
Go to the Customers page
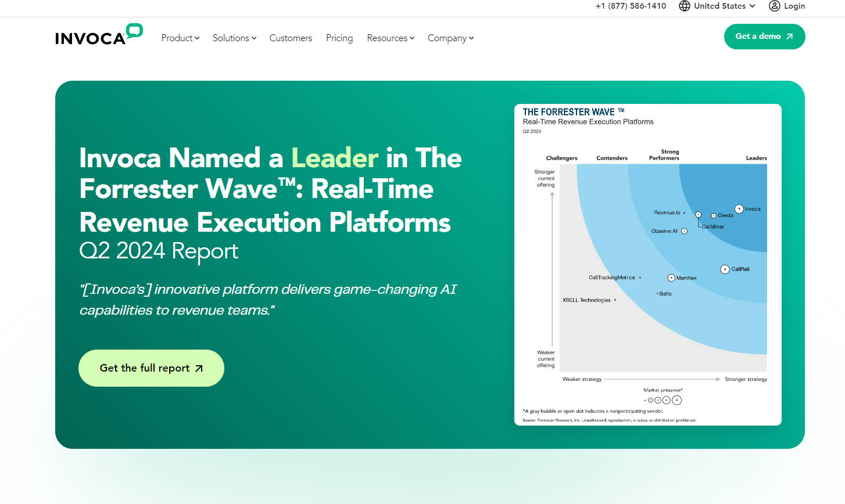tap(291, 38)
